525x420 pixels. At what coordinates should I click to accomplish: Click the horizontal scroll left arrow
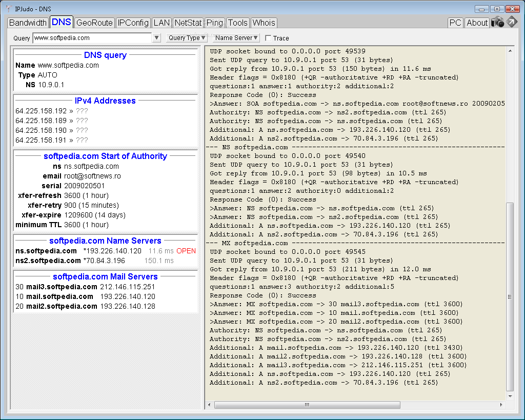[x=209, y=405]
